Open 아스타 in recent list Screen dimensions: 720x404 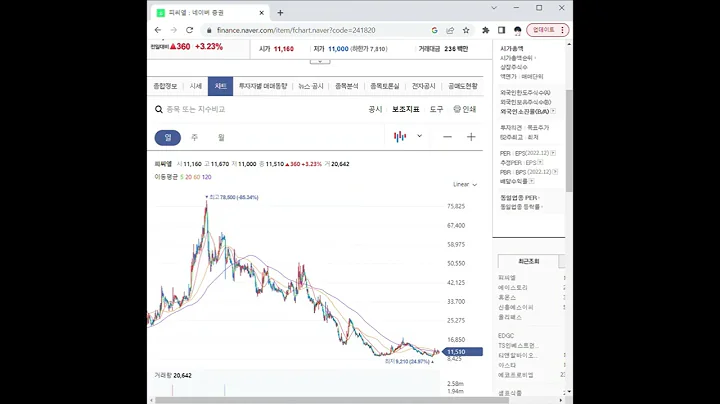point(507,365)
